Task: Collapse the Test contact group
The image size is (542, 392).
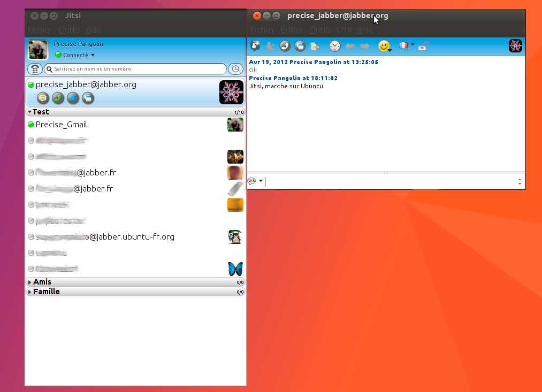Action: pos(30,112)
